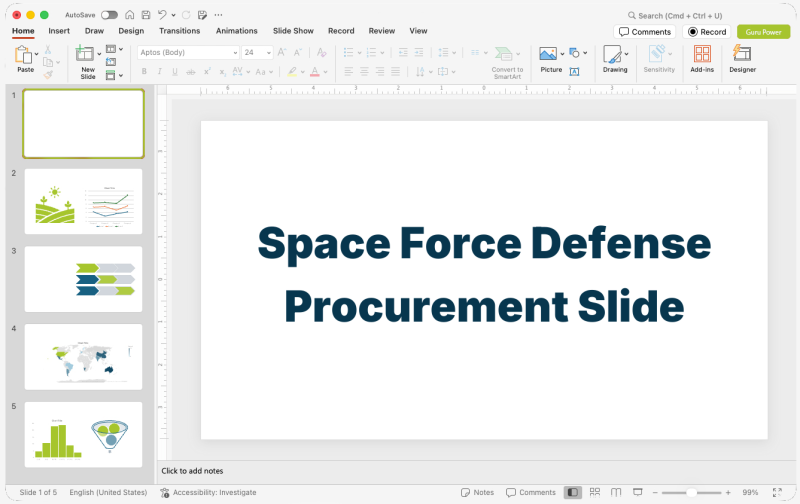The width and height of the screenshot is (800, 504).
Task: Expand the Paste options arrow
Action: [36, 54]
